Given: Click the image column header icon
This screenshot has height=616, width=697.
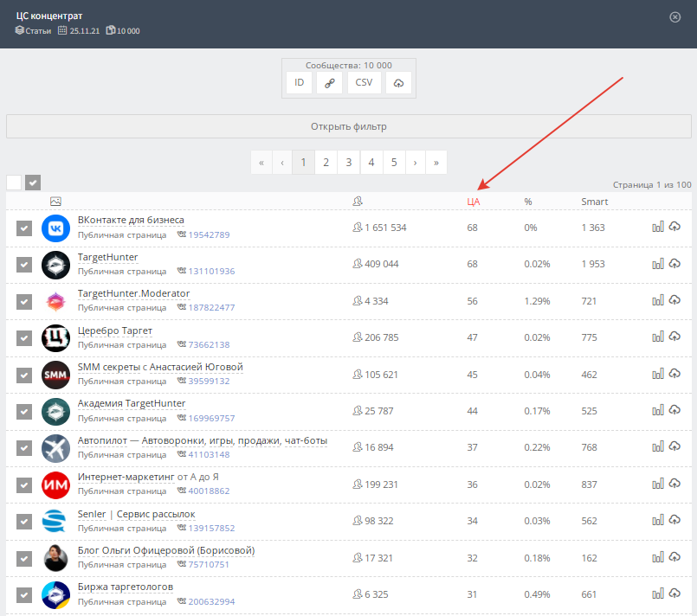Looking at the screenshot, I should click(x=55, y=202).
